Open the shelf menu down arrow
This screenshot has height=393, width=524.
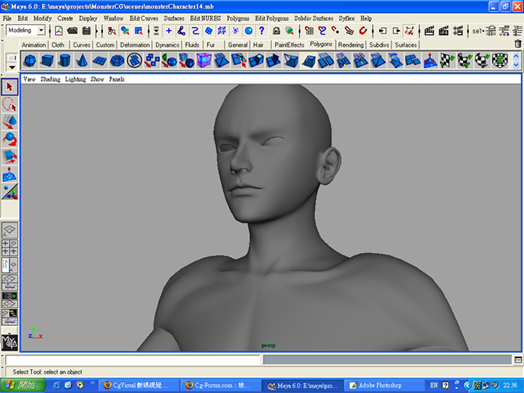point(12,67)
